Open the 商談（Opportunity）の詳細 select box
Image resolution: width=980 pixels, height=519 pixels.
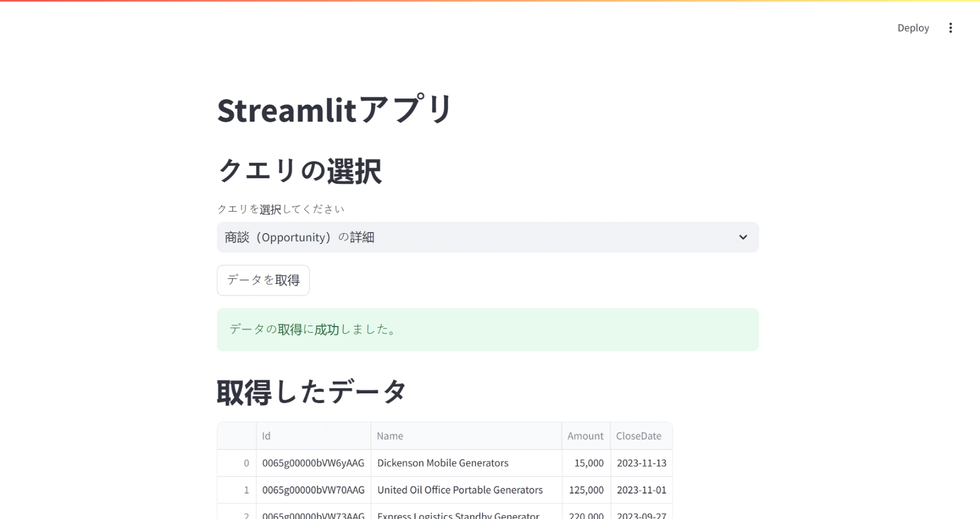[x=487, y=237]
